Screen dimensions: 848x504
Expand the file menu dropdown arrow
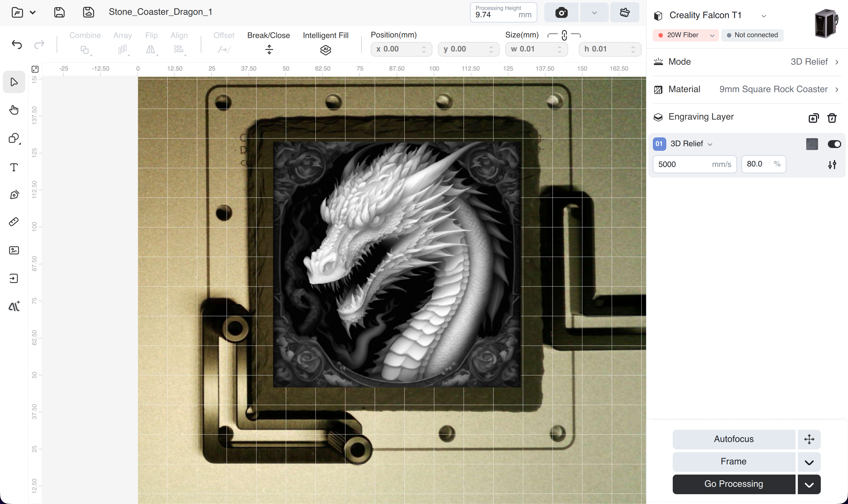pyautogui.click(x=33, y=13)
